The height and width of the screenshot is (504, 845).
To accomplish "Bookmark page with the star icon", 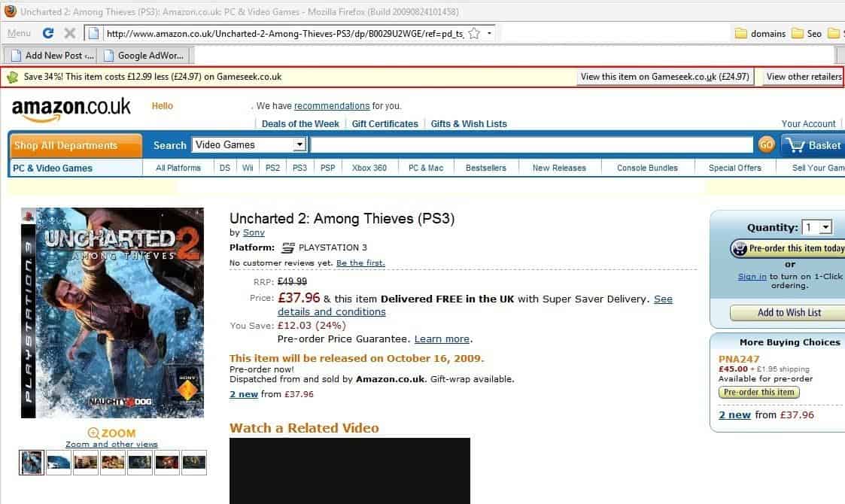I will click(474, 33).
